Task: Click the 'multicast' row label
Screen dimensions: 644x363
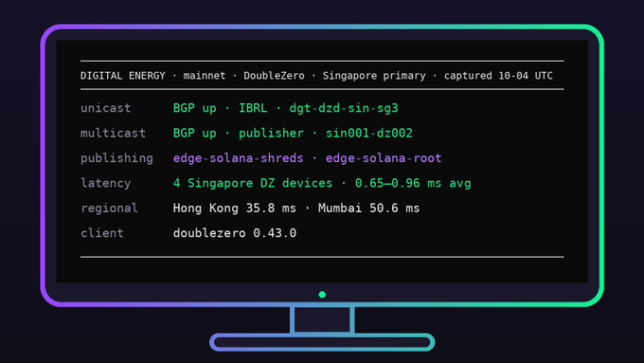Action: (113, 134)
